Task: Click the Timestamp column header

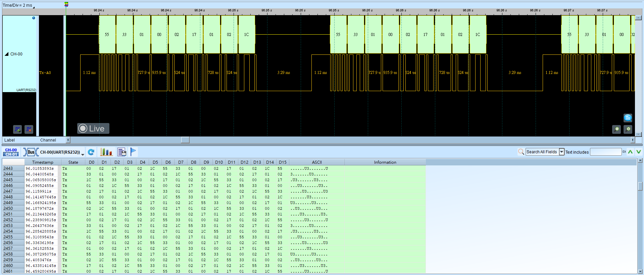Action: pyautogui.click(x=43, y=162)
